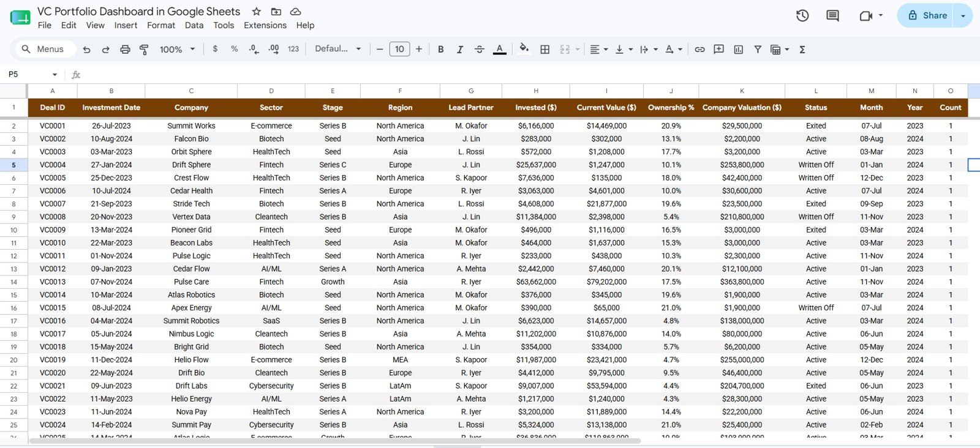Move document with folder icon
980x448 pixels.
click(276, 12)
